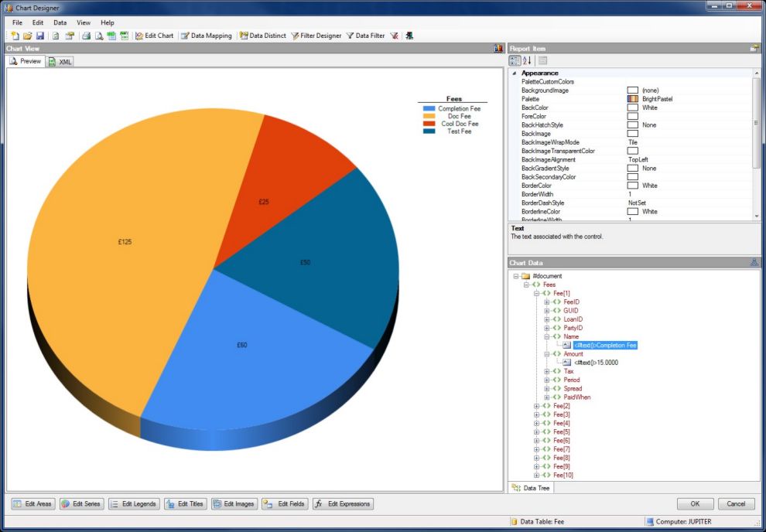
Task: Click the Data Filter toolbar button
Action: (x=365, y=36)
